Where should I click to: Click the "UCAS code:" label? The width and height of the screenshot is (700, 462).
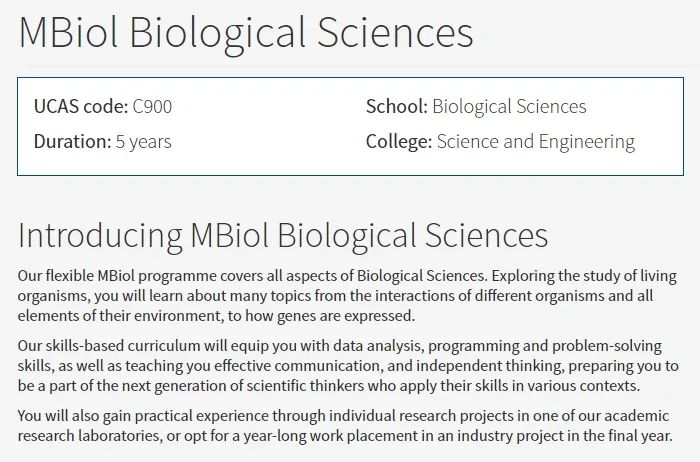tap(81, 107)
